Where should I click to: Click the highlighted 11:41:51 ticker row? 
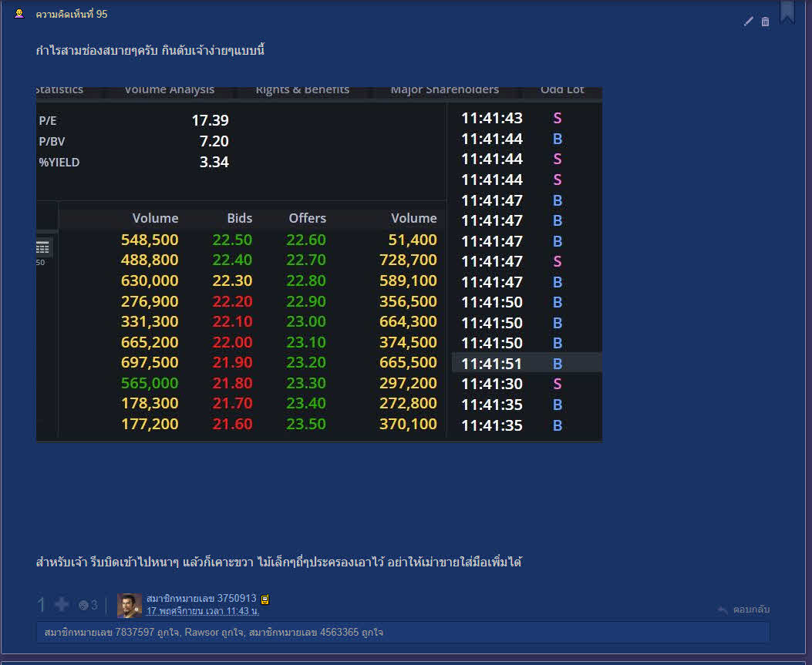[x=527, y=363]
